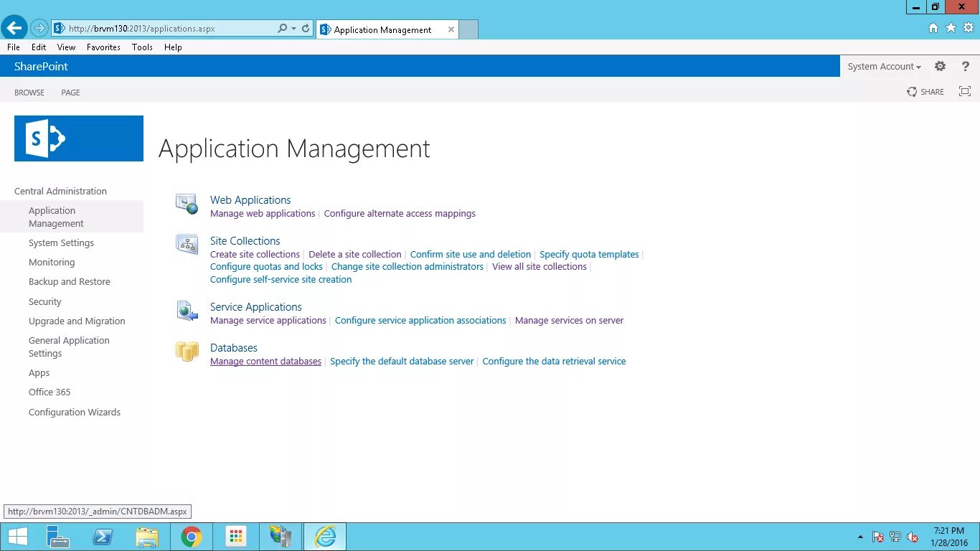This screenshot has height=551, width=980.
Task: Click the Windows Start button
Action: click(x=17, y=537)
